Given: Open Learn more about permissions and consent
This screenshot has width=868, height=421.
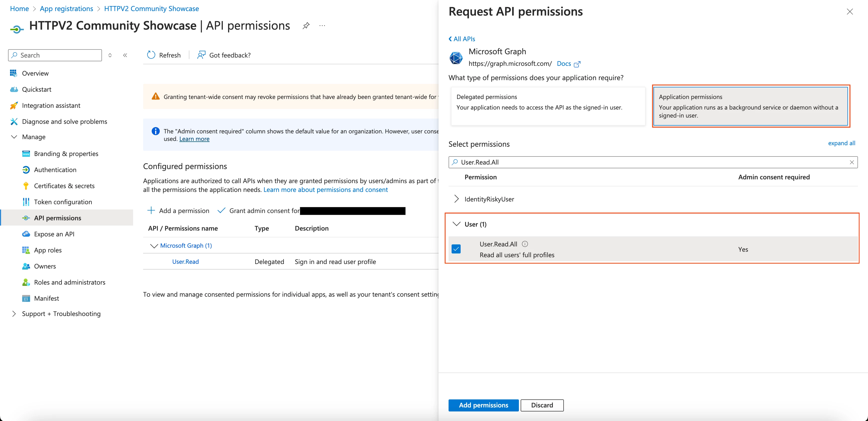Looking at the screenshot, I should click(x=325, y=190).
